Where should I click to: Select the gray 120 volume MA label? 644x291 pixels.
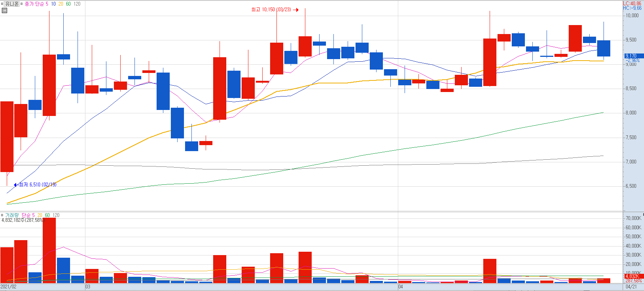[56, 215]
